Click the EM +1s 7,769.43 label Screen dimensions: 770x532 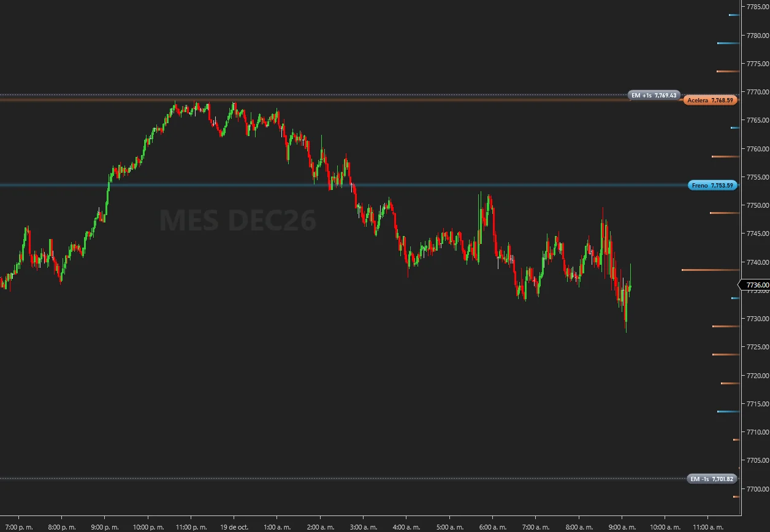pos(655,95)
